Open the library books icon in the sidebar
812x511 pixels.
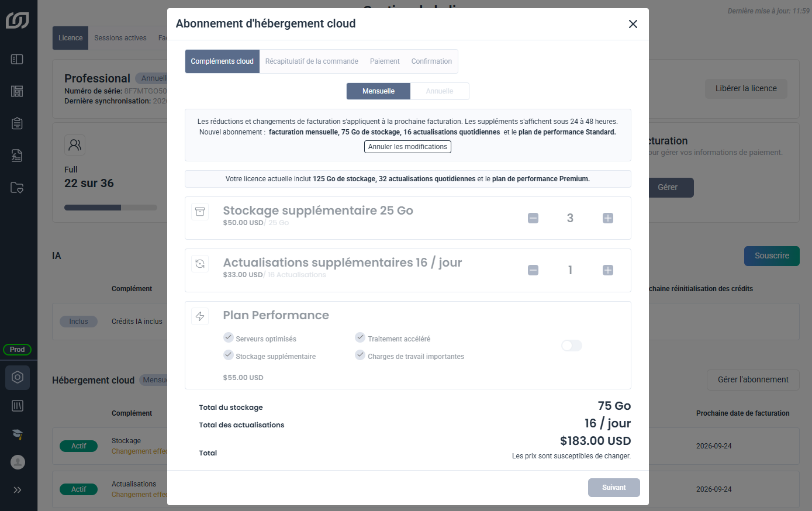click(18, 406)
